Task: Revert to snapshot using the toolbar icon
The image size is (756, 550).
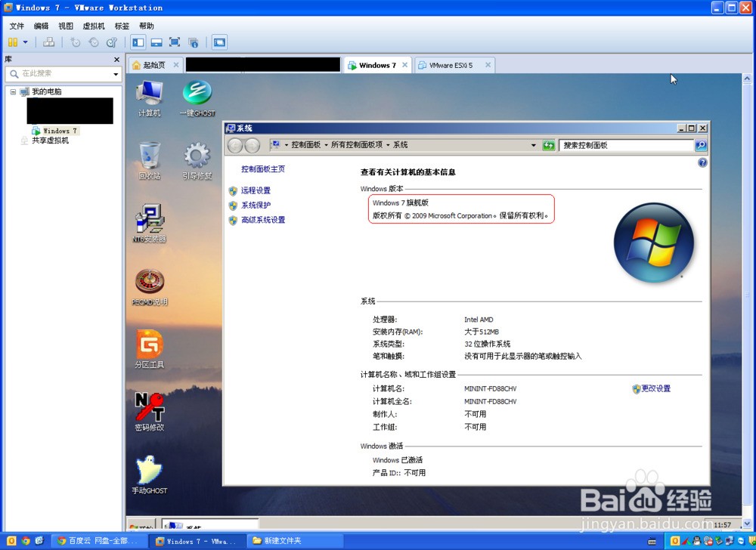Action: [94, 42]
